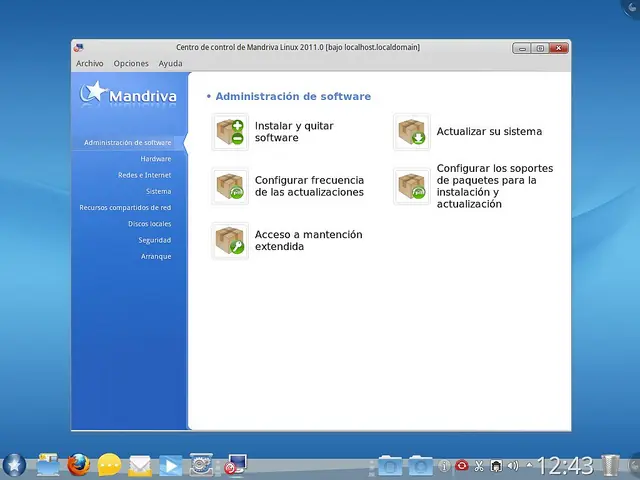Launch the media player play icon
This screenshot has width=640, height=480.
170,465
